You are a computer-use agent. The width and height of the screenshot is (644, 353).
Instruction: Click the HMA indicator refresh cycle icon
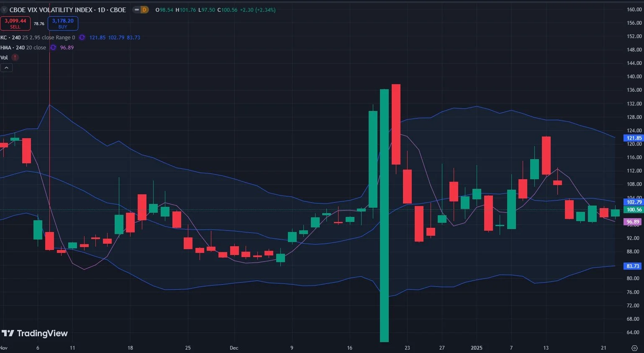[x=53, y=47]
